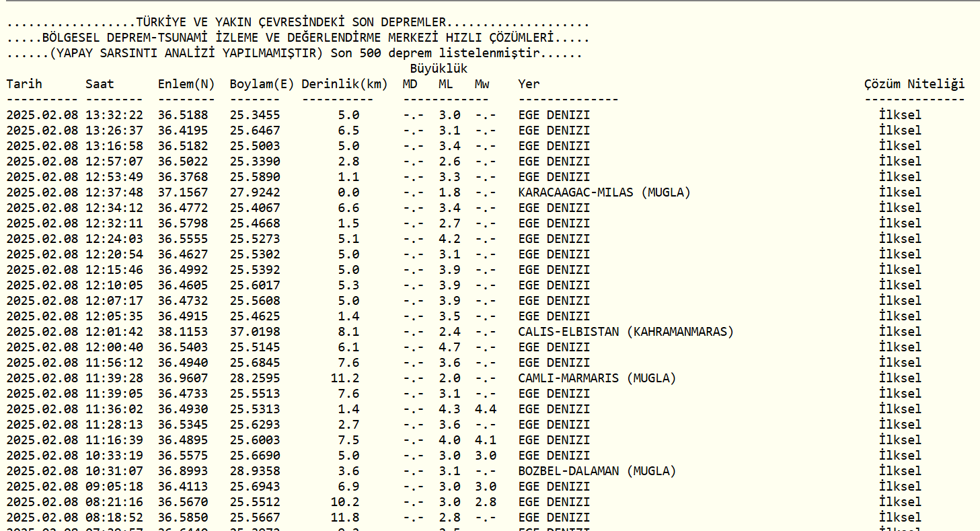Click the Saat column header
Viewport: 980px width, 531px height.
(100, 84)
